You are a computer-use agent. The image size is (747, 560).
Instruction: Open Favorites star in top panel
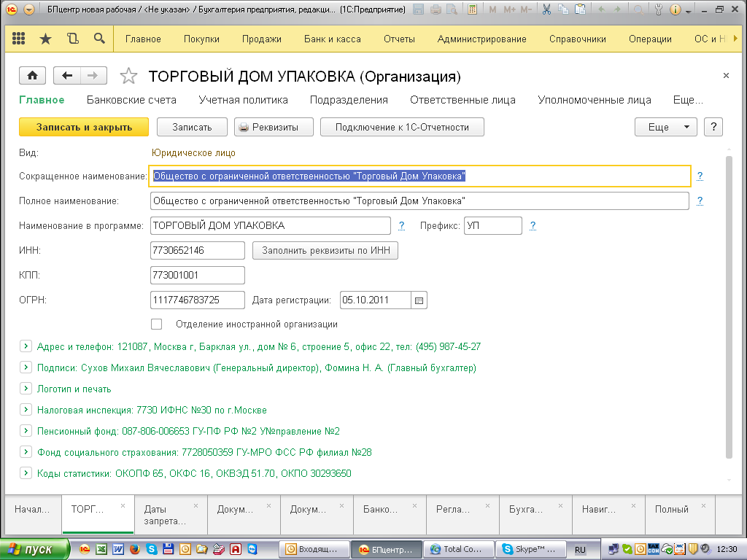[x=45, y=39]
